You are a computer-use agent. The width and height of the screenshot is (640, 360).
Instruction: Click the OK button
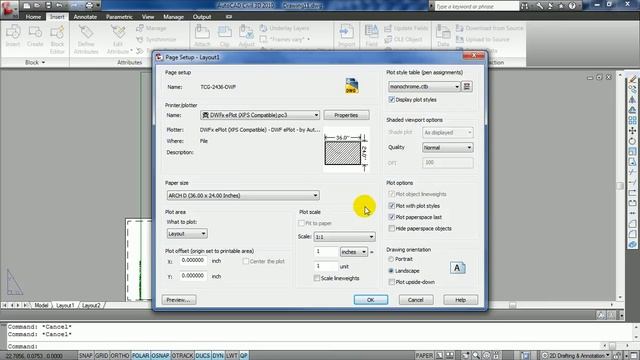(x=371, y=300)
